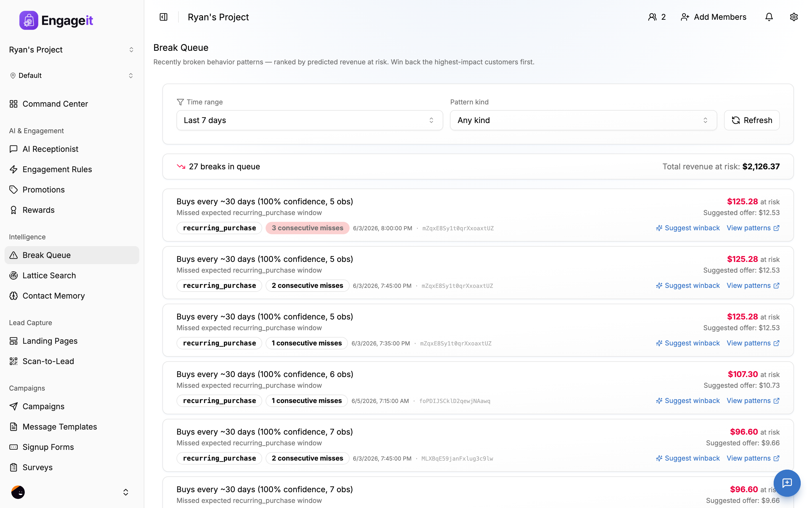This screenshot has height=508, width=812.
Task: Click the Break Queue page heading
Action: click(x=181, y=48)
